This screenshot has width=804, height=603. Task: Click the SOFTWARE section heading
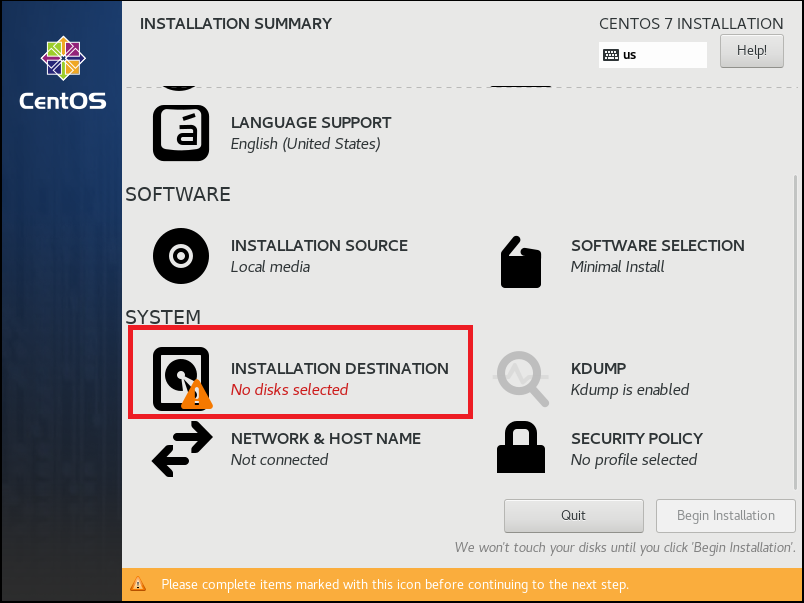click(x=178, y=194)
